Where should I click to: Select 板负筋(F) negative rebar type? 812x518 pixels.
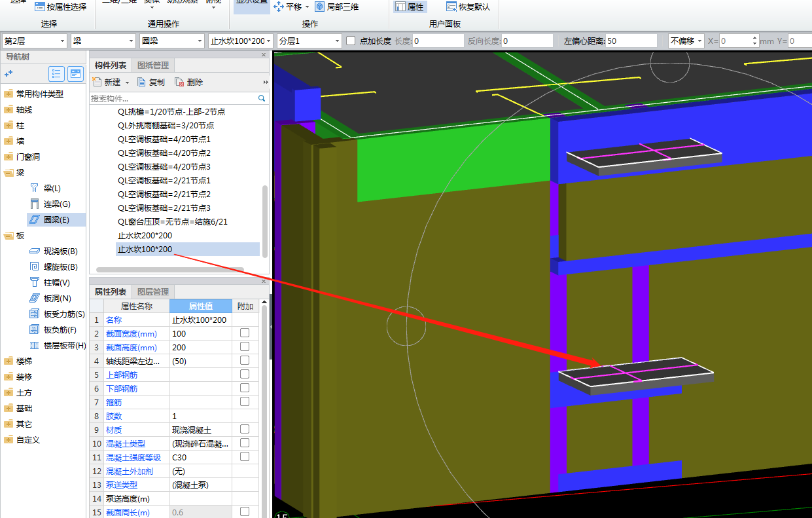54,329
